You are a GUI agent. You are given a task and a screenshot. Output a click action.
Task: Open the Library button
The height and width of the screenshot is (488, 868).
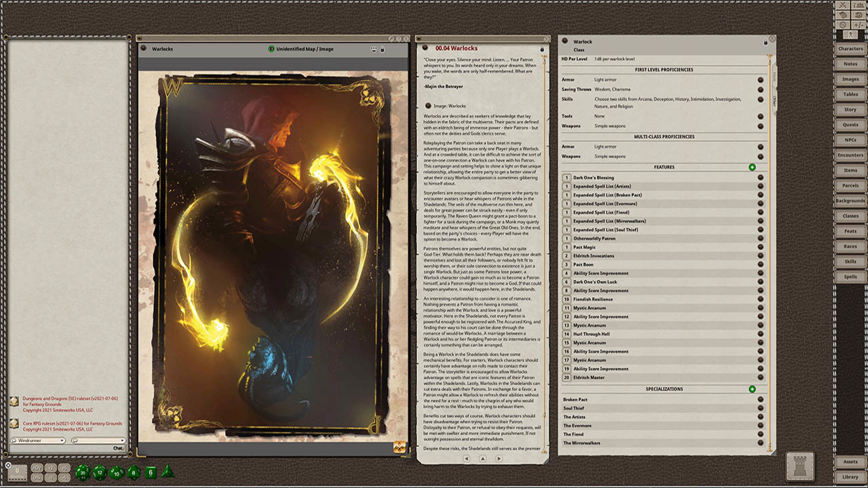click(x=850, y=477)
